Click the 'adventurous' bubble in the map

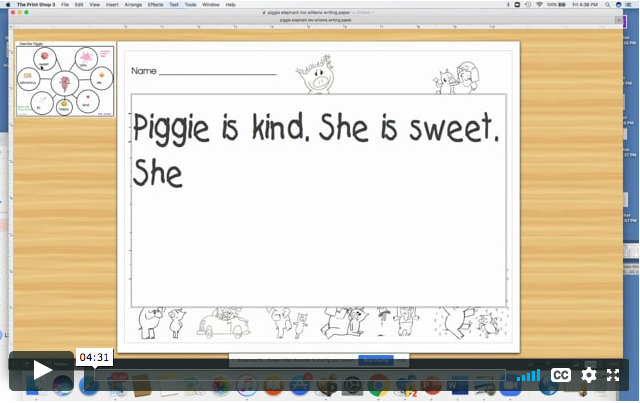click(x=28, y=79)
